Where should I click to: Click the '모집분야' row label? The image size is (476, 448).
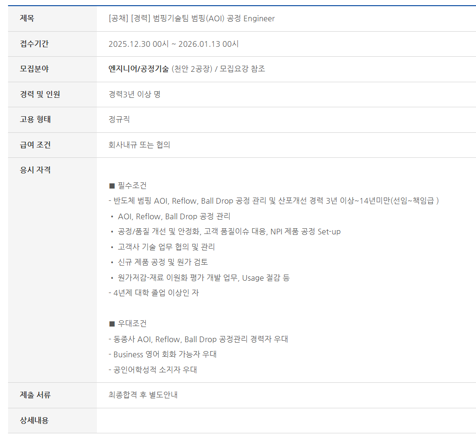[34, 69]
